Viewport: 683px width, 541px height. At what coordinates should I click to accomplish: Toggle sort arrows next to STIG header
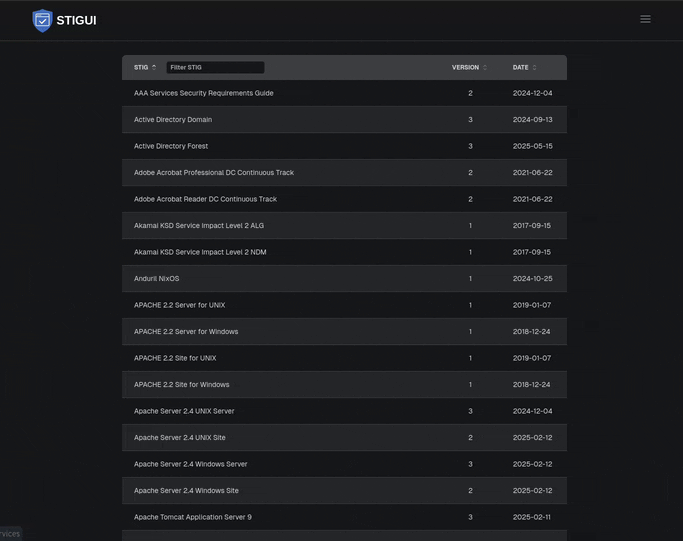click(154, 68)
